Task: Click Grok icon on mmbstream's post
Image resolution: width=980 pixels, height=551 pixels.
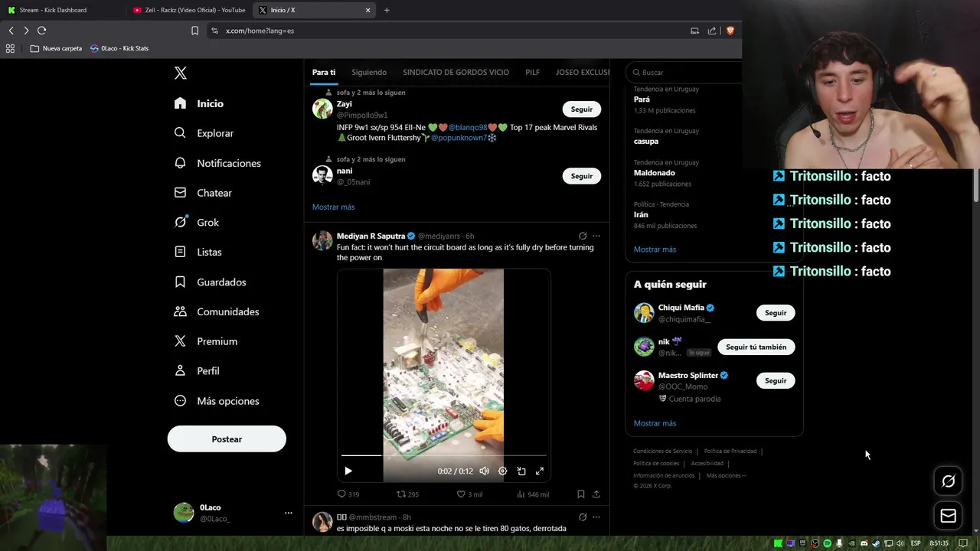Action: click(583, 517)
